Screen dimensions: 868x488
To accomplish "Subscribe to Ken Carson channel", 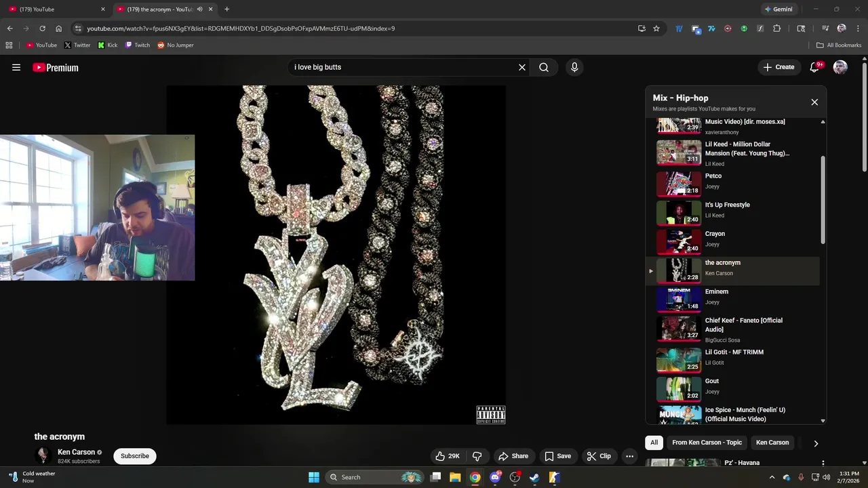I will [x=135, y=456].
